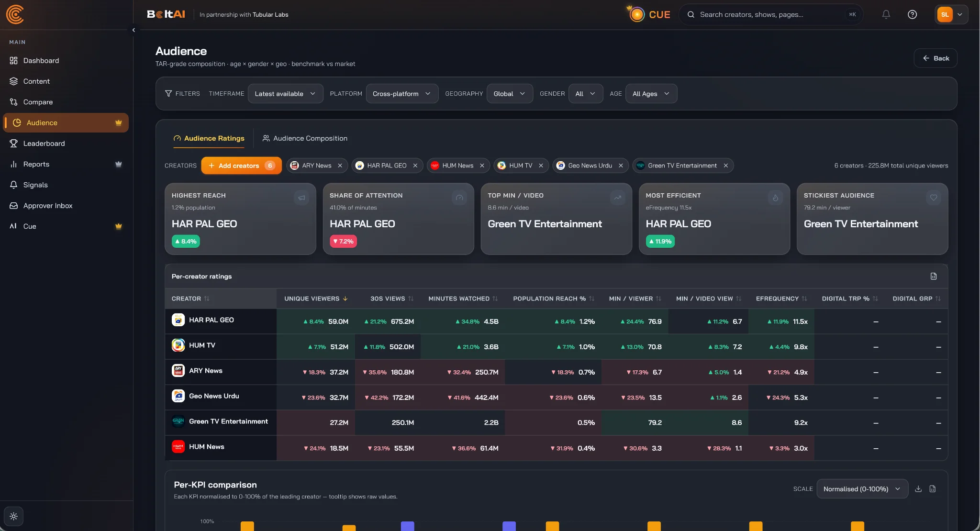
Task: Open the Geography Global dropdown
Action: point(509,94)
